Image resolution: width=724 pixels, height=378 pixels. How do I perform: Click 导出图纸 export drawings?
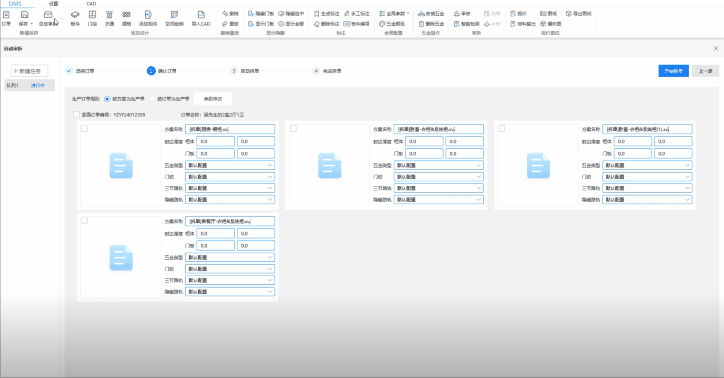pos(579,14)
